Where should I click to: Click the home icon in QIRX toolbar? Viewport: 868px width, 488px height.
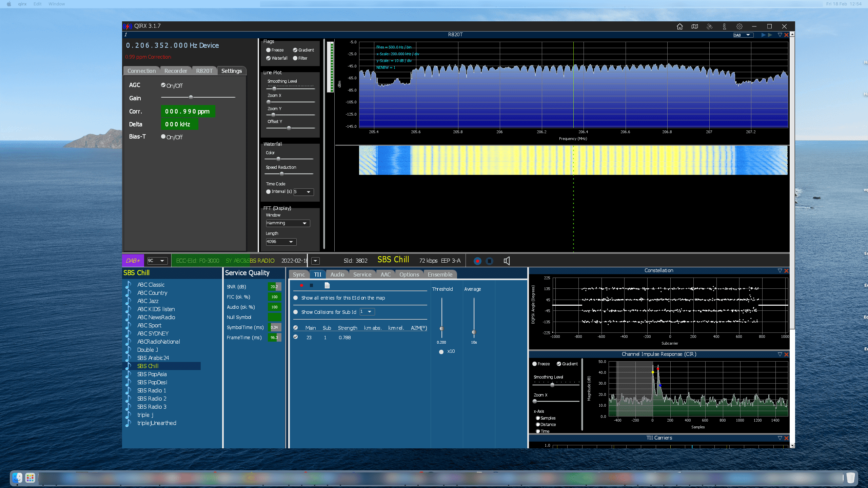click(679, 26)
